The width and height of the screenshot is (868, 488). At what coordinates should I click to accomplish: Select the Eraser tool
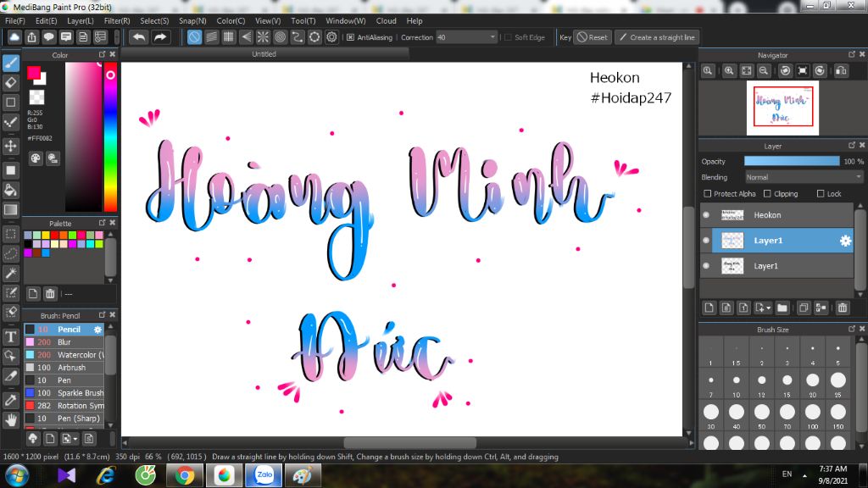pyautogui.click(x=10, y=82)
